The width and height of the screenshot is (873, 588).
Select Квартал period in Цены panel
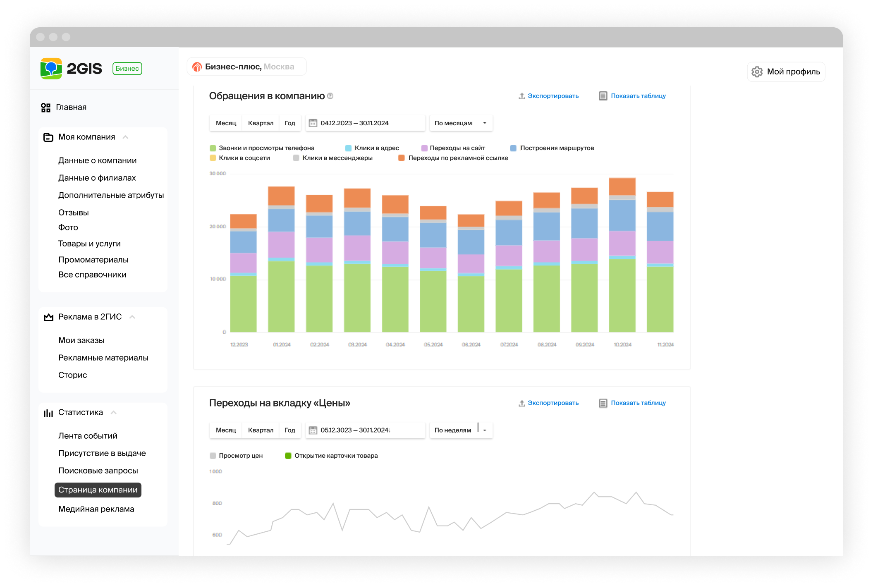[261, 430]
